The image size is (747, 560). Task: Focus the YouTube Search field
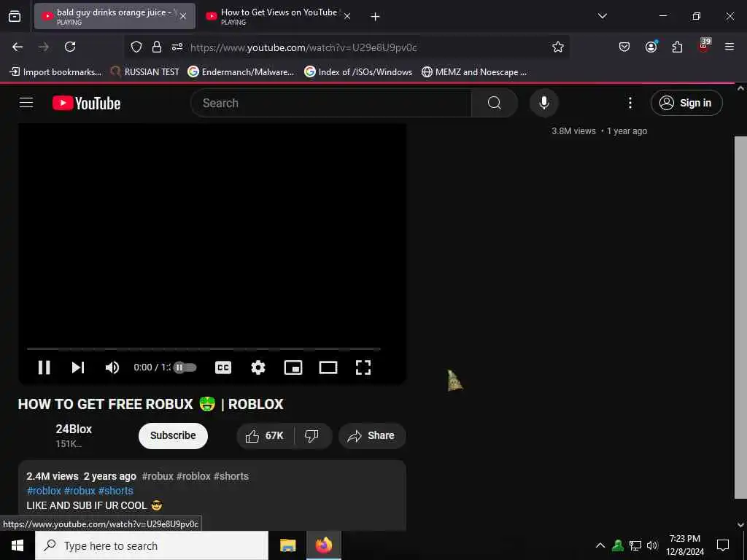tap(331, 103)
